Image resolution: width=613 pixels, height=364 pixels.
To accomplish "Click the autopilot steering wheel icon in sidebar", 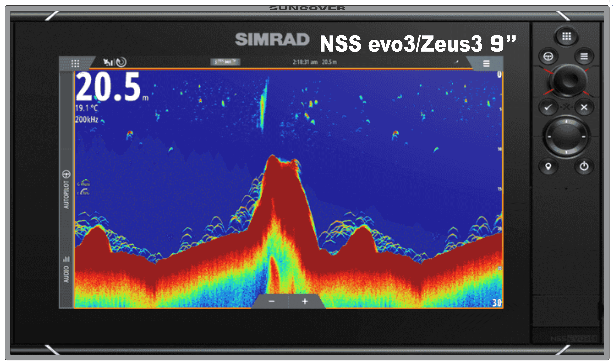I will 66,174.
